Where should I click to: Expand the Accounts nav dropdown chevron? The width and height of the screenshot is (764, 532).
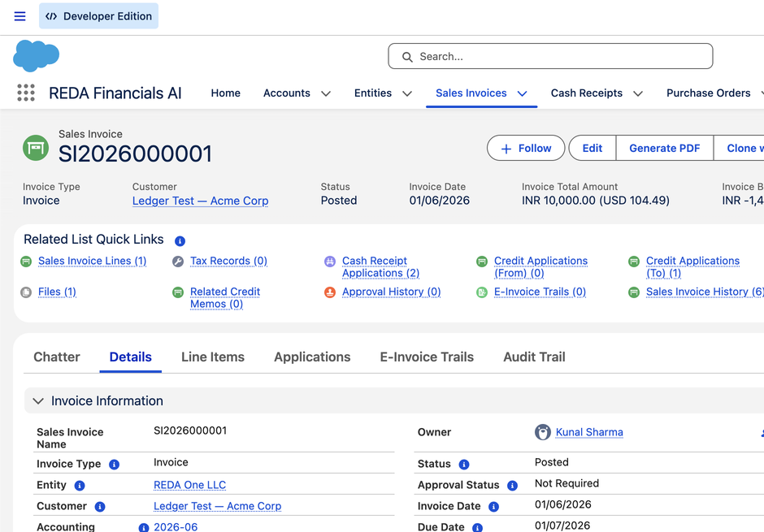[x=326, y=93]
